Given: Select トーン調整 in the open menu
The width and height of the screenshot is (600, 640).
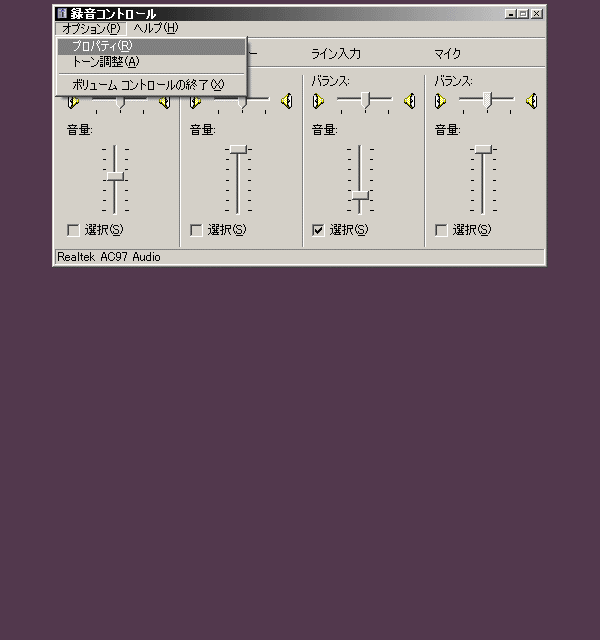Looking at the screenshot, I should click(x=106, y=62).
